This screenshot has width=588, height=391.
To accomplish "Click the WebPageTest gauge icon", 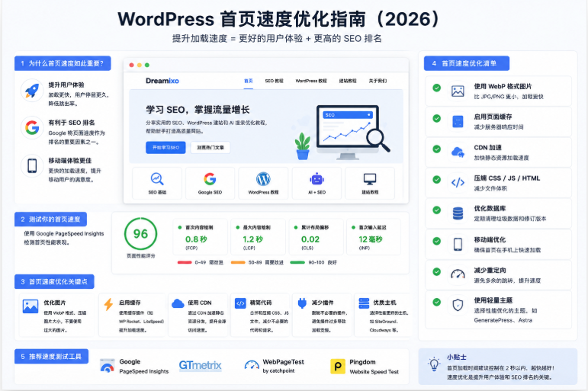I will pos(252,365).
